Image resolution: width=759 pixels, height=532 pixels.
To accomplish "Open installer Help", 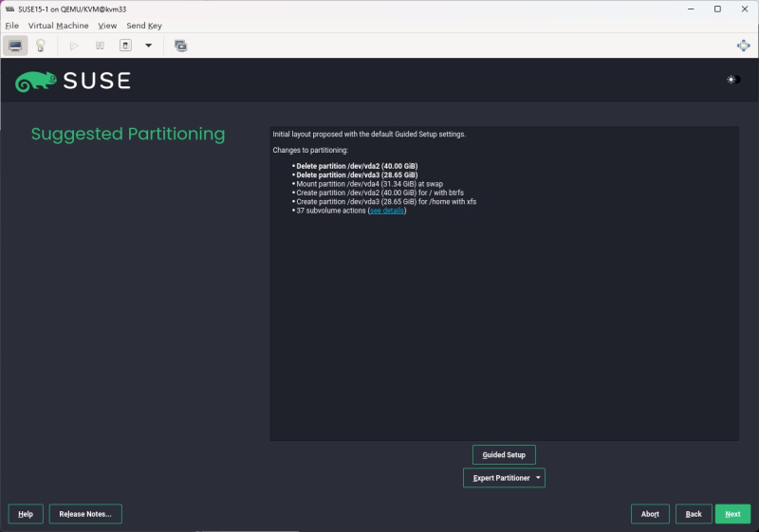I will (x=26, y=514).
